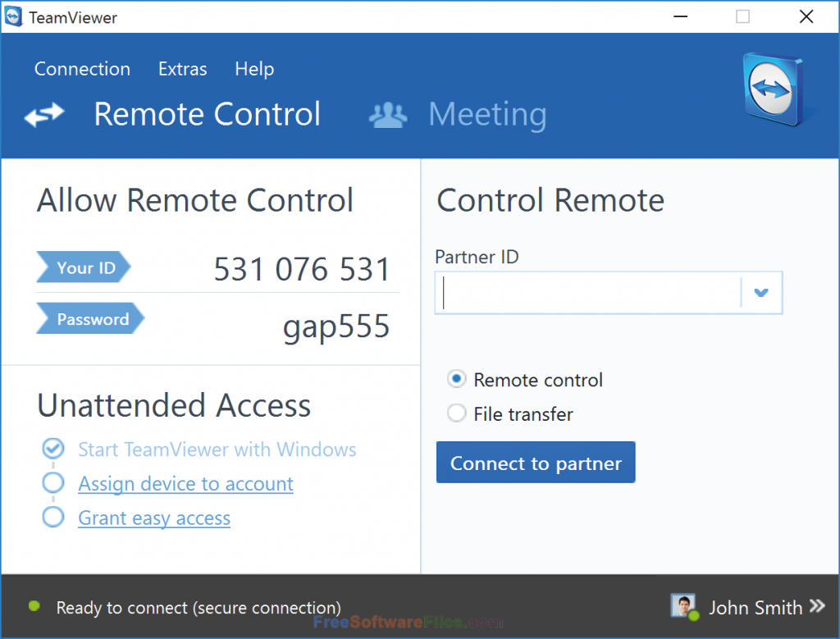Viewport: 840px width, 639px height.
Task: Select the File transfer radio button
Action: [x=456, y=413]
